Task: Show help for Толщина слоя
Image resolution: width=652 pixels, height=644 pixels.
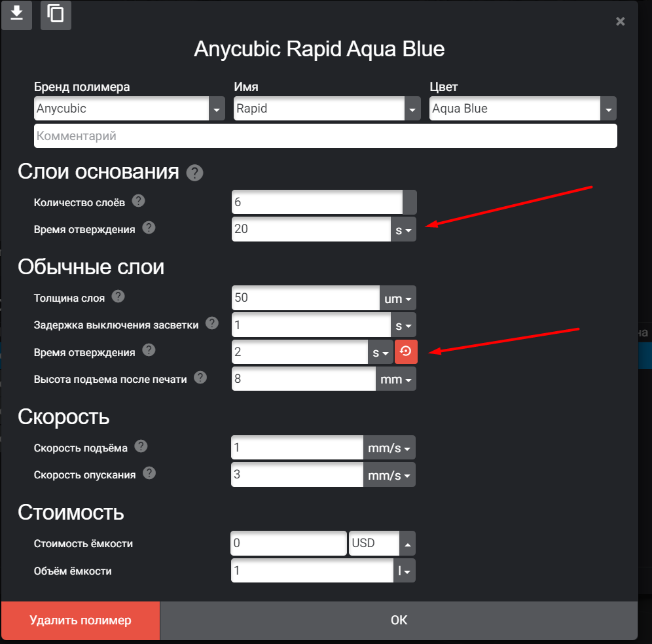Action: pyautogui.click(x=118, y=296)
